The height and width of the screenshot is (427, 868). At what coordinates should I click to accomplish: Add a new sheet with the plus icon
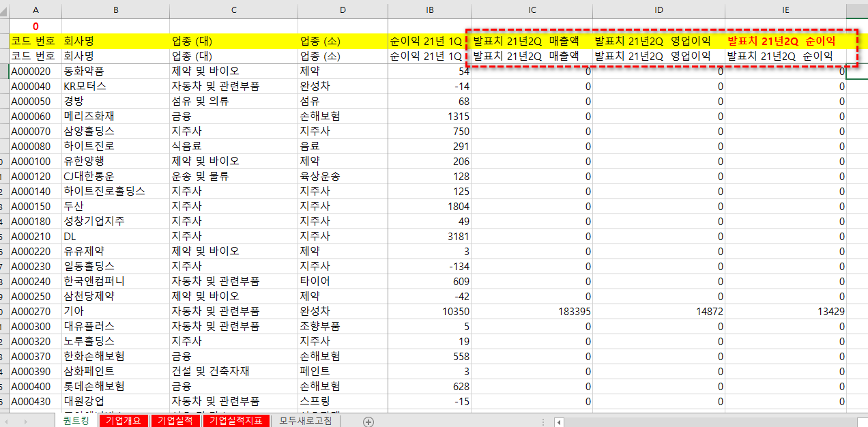(x=368, y=422)
